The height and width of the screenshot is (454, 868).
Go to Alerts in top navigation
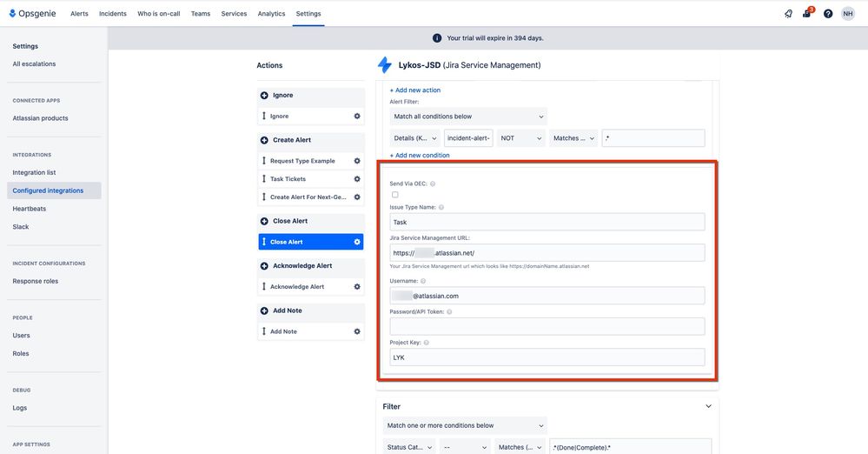coord(79,14)
